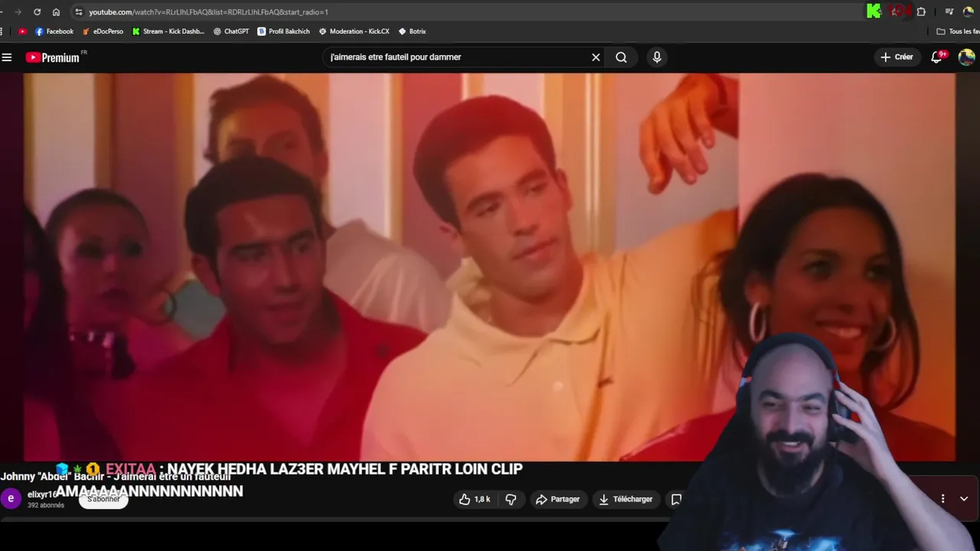This screenshot has width=980, height=551.
Task: Clear the search query with the X
Action: [x=596, y=57]
